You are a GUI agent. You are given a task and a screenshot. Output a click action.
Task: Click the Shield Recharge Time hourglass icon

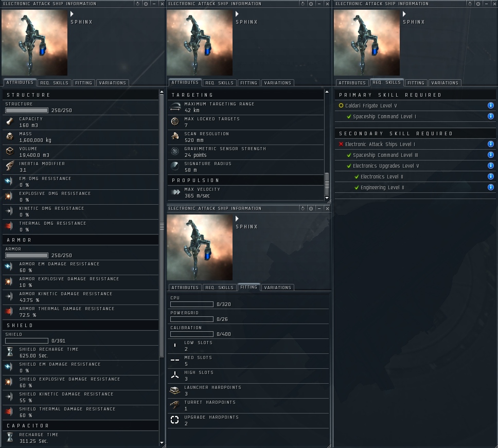click(x=10, y=352)
